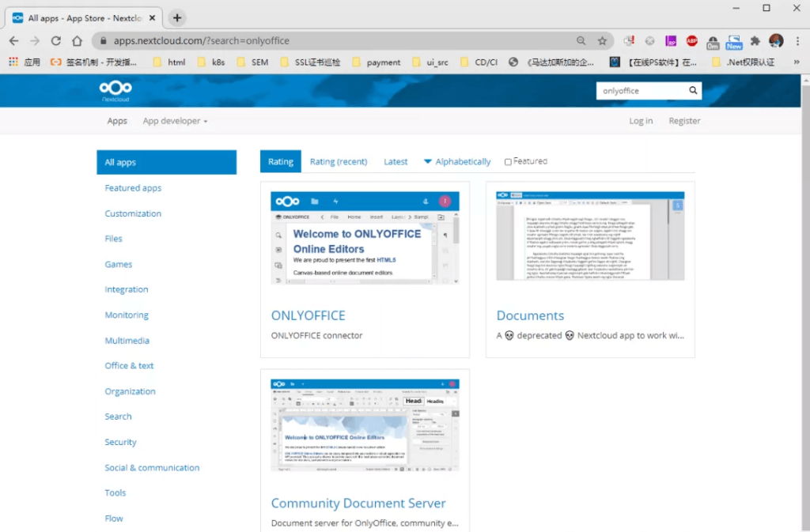
Task: Open the Games category
Action: coord(119,264)
